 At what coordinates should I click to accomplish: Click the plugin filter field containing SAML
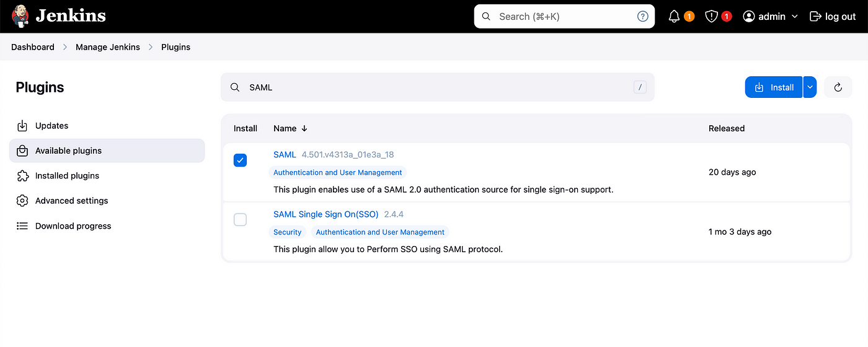click(x=438, y=87)
